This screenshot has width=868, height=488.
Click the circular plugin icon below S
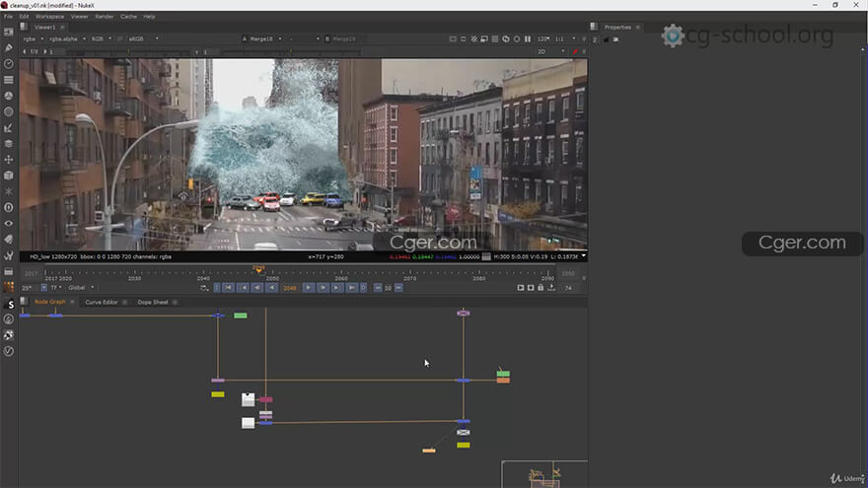coord(8,319)
